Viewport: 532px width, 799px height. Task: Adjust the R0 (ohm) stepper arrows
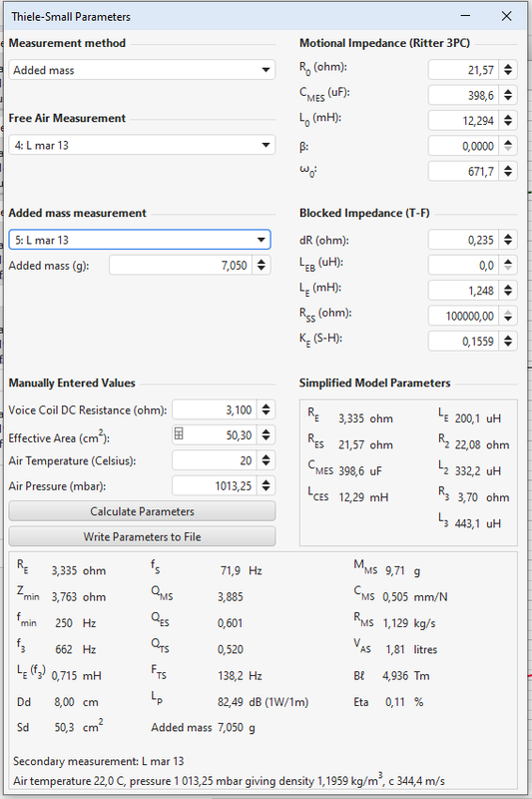(x=508, y=70)
